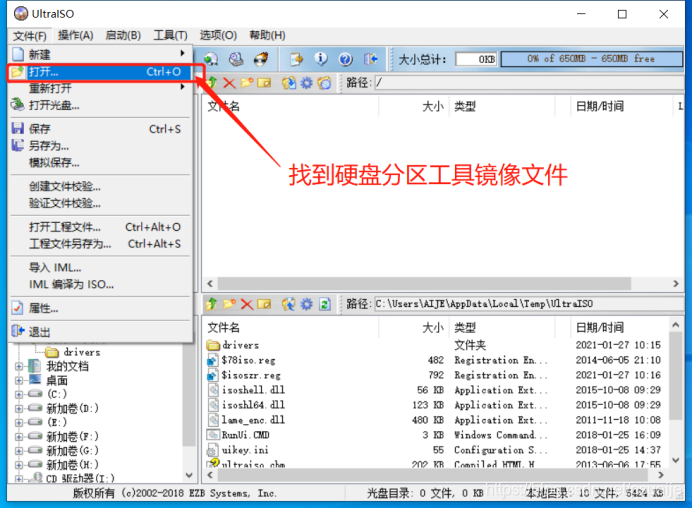This screenshot has height=508, width=692.
Task: Expand the 新加卷(F:) drive node
Action: (19, 437)
